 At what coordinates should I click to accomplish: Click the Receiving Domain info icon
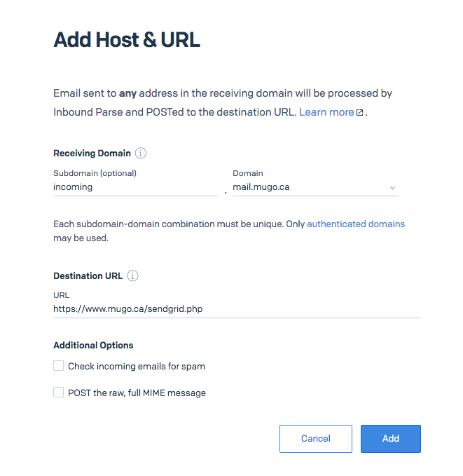[141, 153]
